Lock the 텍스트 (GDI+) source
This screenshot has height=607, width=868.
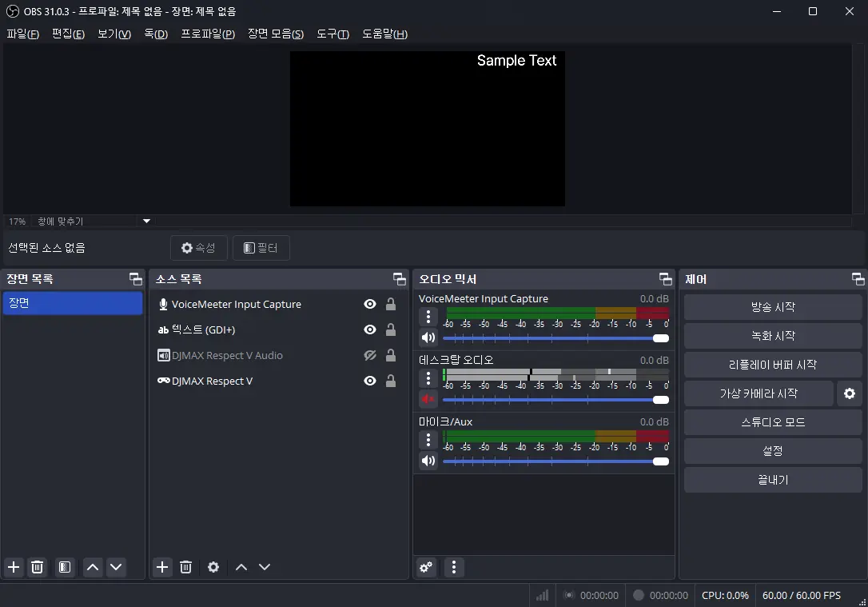point(391,329)
